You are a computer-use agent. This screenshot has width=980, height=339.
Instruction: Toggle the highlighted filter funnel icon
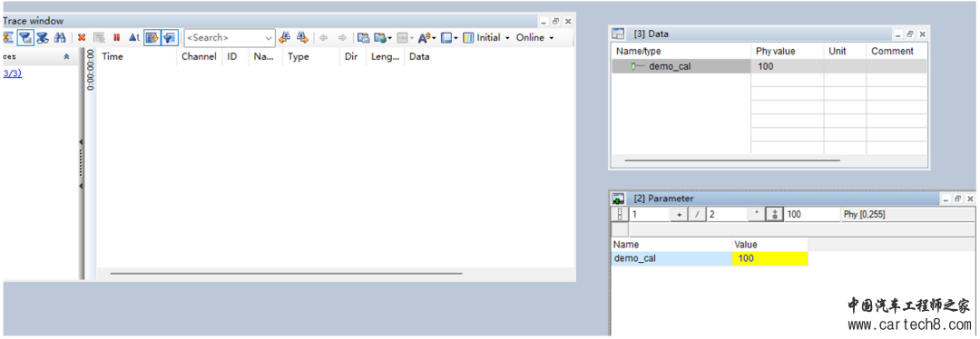point(25,37)
